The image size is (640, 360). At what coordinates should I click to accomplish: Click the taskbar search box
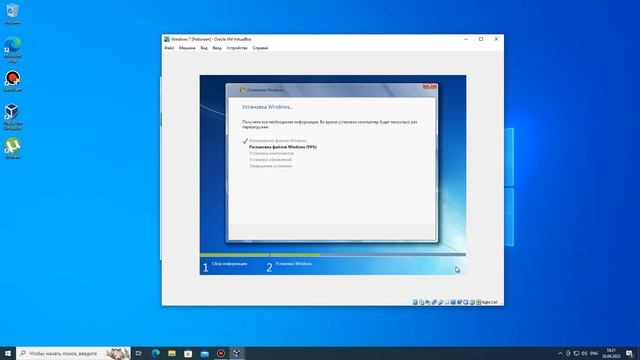click(73, 353)
